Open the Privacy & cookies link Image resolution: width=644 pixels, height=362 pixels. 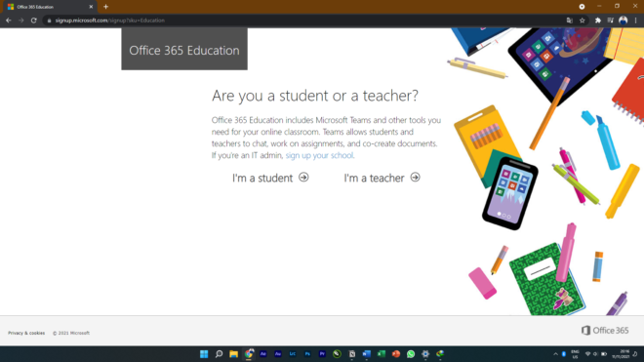point(26,333)
